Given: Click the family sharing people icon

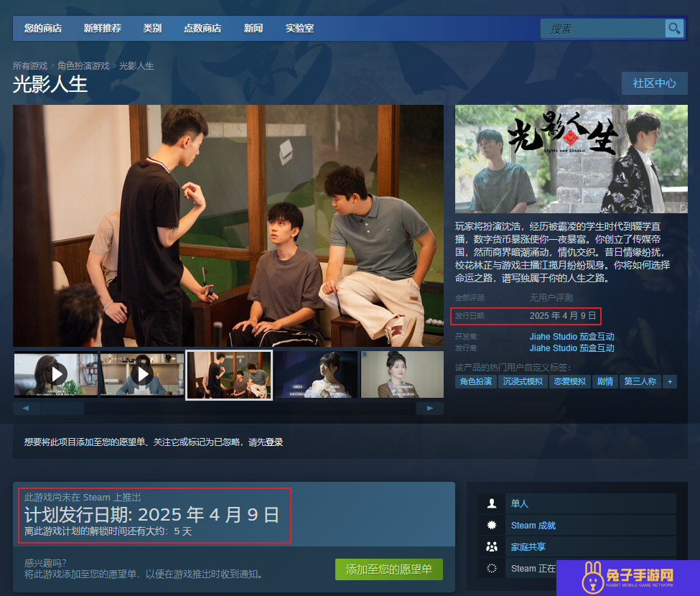Looking at the screenshot, I should tap(492, 546).
